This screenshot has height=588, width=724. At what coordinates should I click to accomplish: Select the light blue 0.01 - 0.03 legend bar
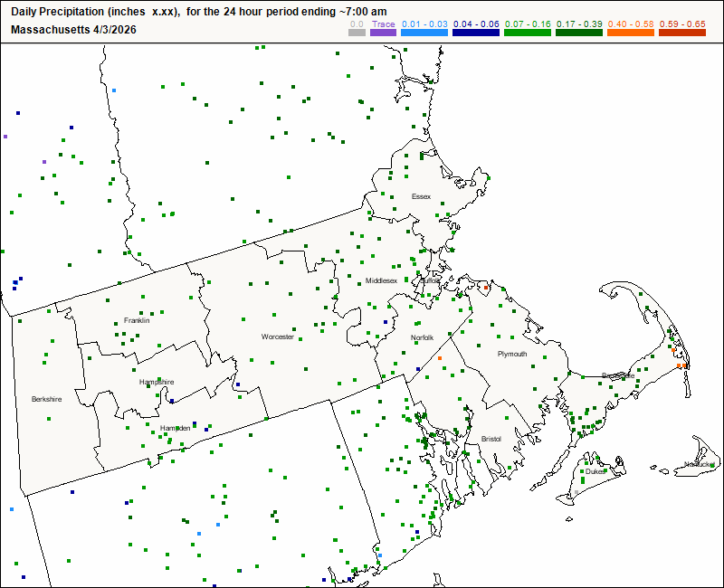pos(424,33)
